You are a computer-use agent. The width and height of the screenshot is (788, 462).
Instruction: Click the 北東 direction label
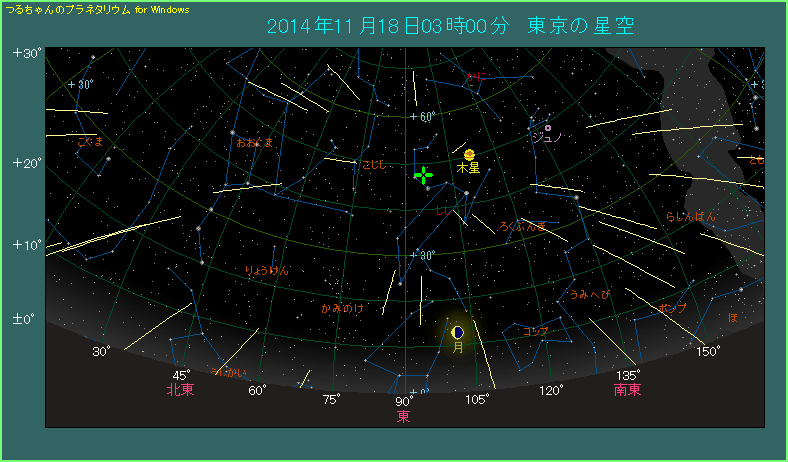180,390
